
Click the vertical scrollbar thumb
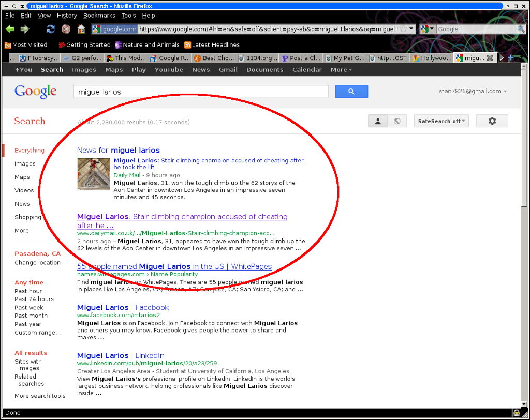click(x=524, y=139)
